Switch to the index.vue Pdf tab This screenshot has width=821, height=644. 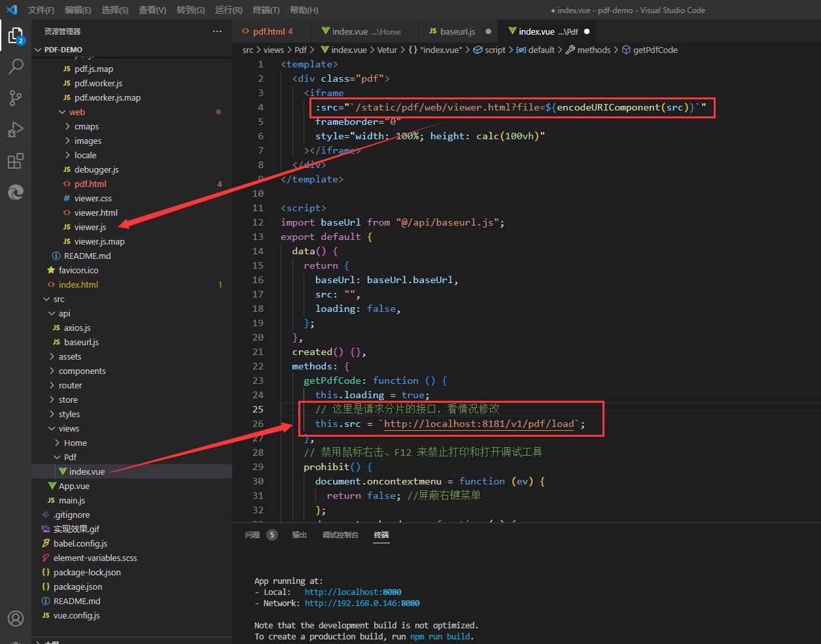pyautogui.click(x=548, y=31)
